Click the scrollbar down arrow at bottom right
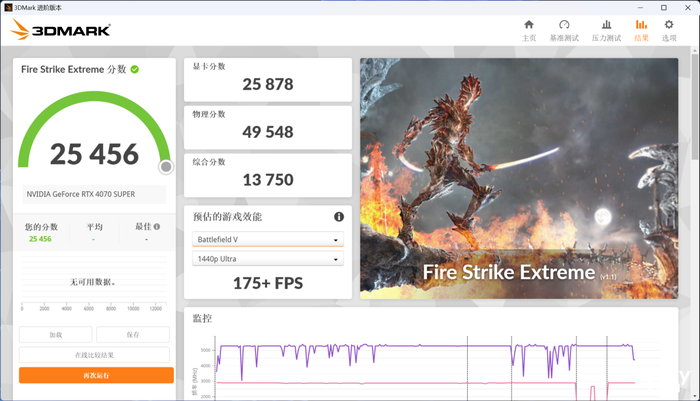700x401 pixels. tap(695, 396)
